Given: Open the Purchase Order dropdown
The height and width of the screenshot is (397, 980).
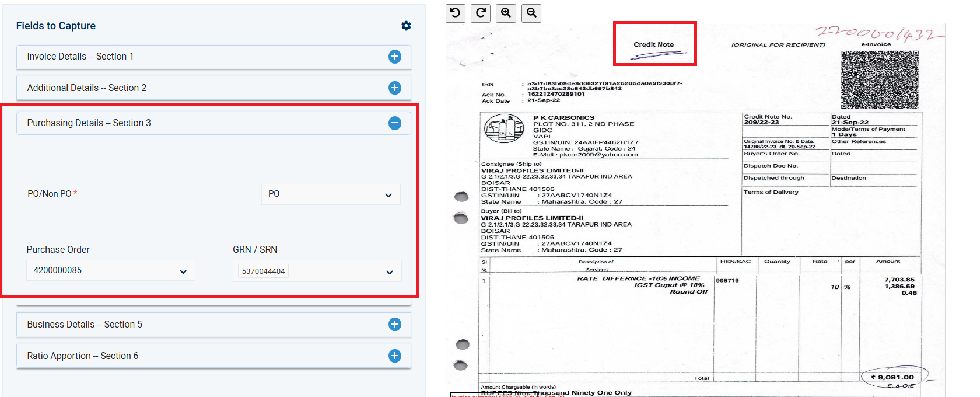Looking at the screenshot, I should (x=111, y=271).
